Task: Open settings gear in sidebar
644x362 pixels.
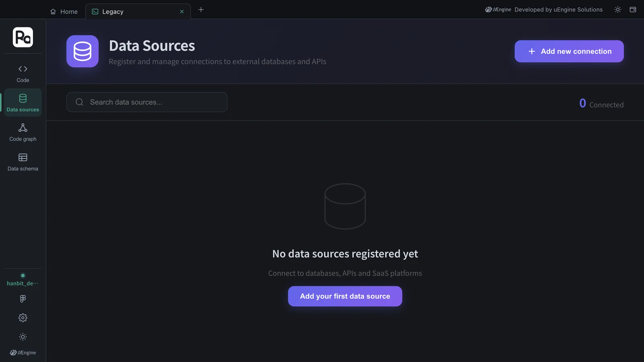Action: [x=23, y=318]
